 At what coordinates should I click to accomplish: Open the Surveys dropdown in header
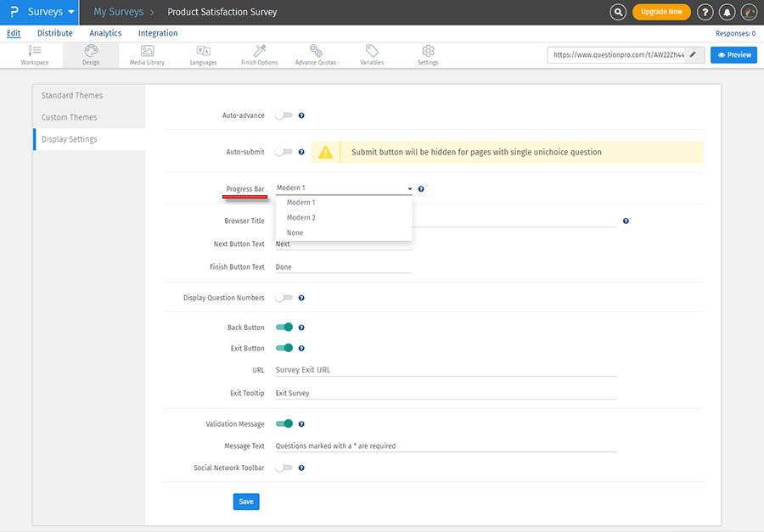point(47,12)
